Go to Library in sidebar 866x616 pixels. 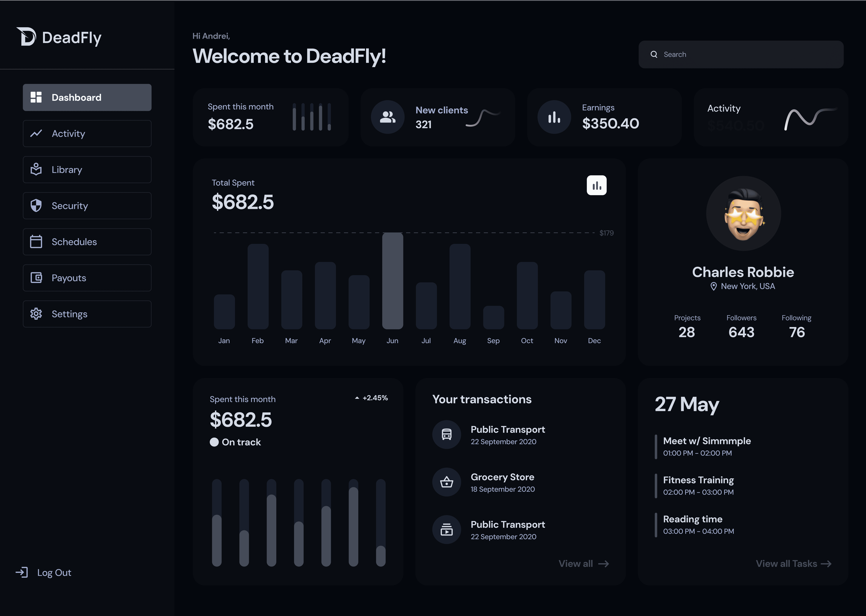tap(87, 170)
